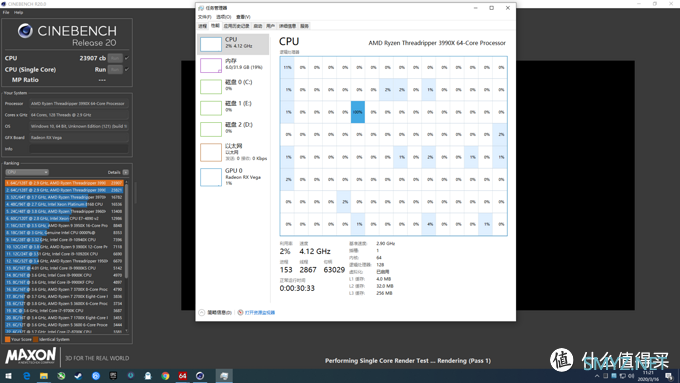Open the 打开资源监视器 link
The width and height of the screenshot is (680, 383).
260,312
